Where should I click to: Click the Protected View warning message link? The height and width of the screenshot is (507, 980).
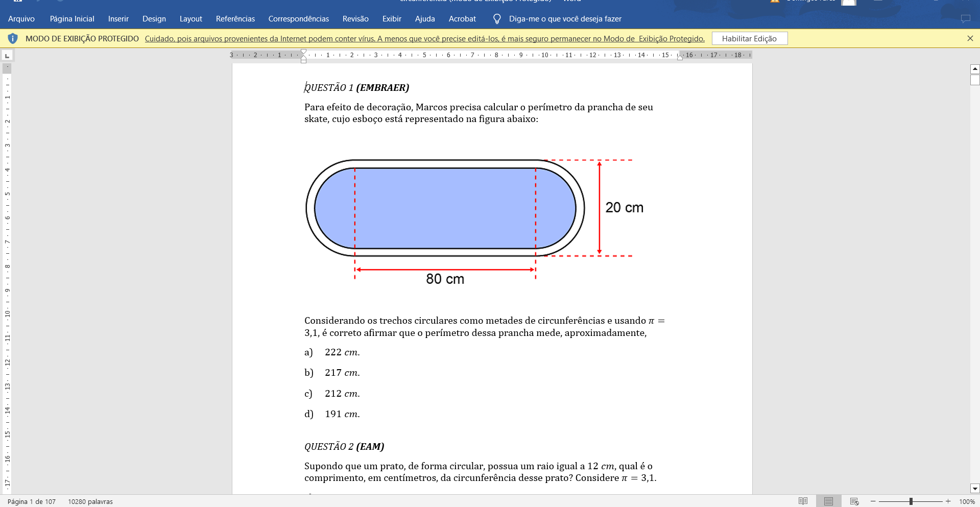pyautogui.click(x=424, y=39)
